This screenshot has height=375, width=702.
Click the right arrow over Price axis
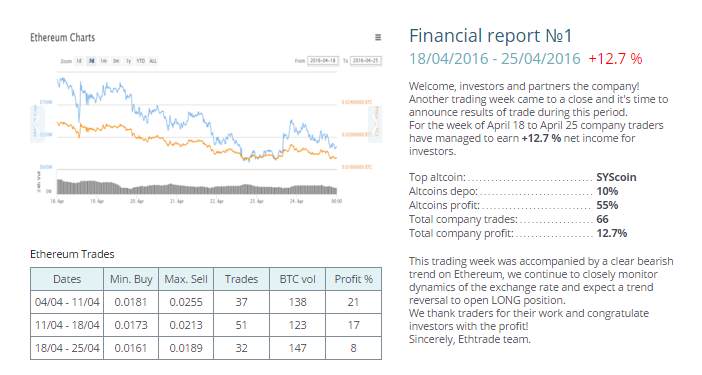(375, 124)
